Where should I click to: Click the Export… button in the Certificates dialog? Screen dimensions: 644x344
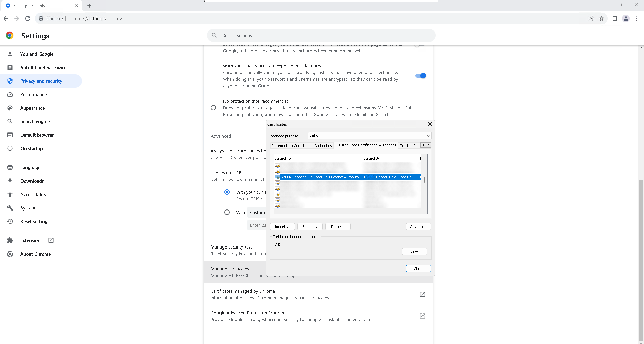(x=310, y=227)
